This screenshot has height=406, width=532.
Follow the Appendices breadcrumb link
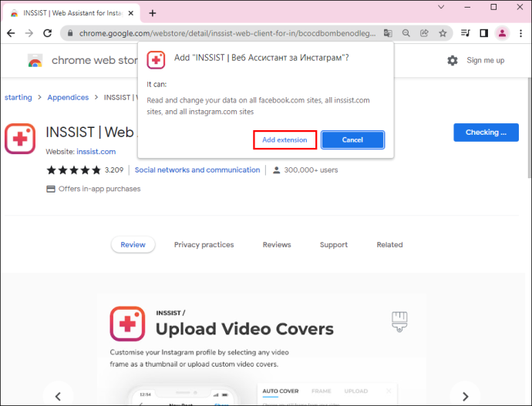(68, 98)
